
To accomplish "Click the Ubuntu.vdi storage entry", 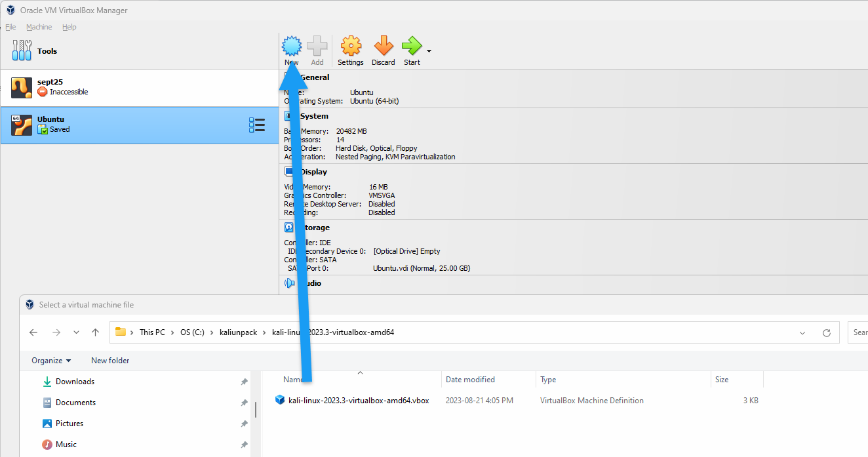I will click(422, 268).
